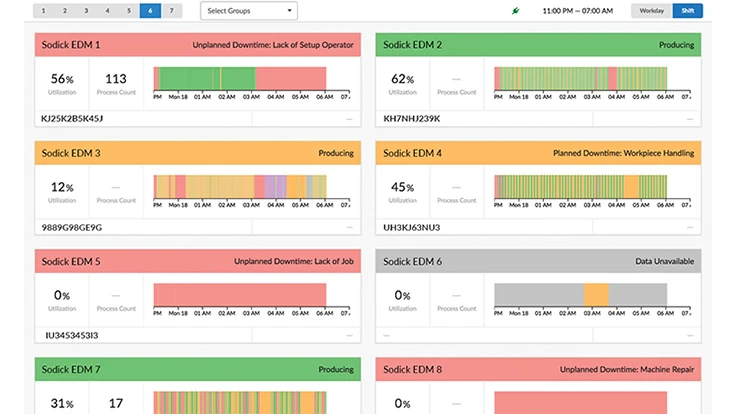Open page tab 7

[x=172, y=11]
